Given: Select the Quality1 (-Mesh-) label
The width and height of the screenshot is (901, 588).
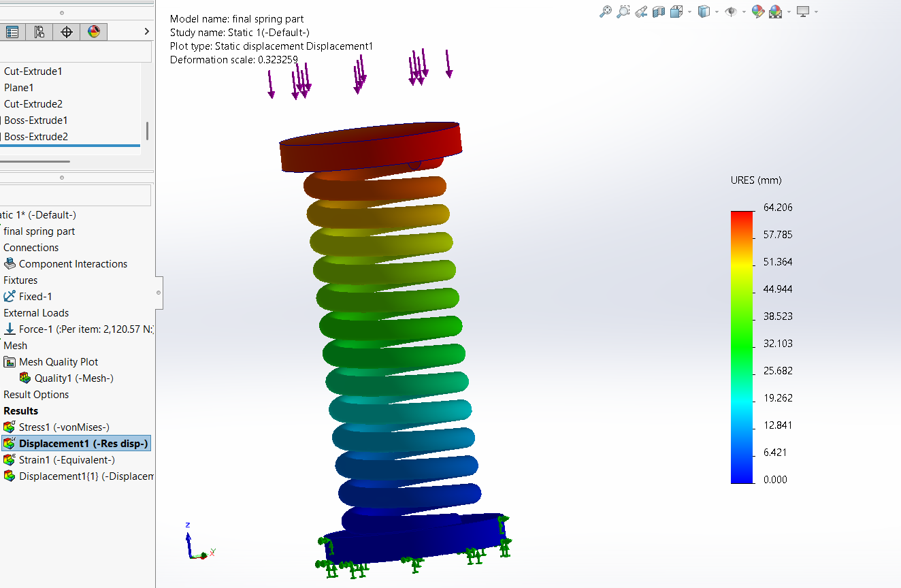Looking at the screenshot, I should tap(74, 378).
